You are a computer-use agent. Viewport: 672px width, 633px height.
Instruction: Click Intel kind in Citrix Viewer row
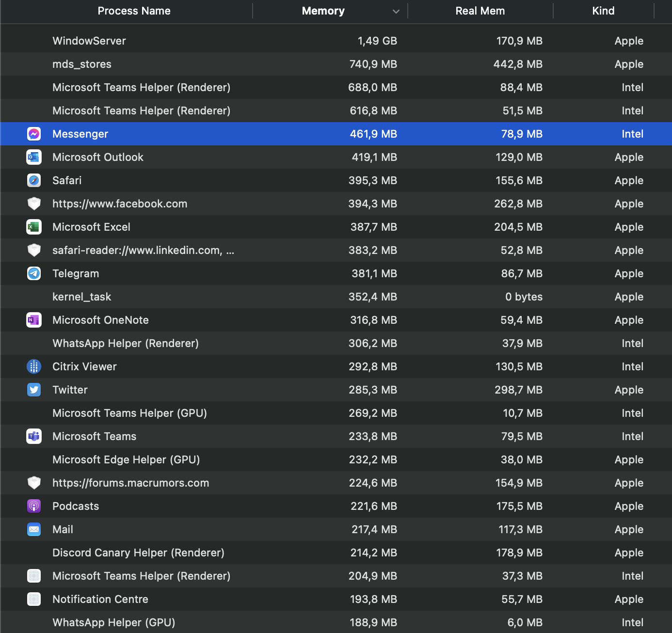pyautogui.click(x=632, y=366)
